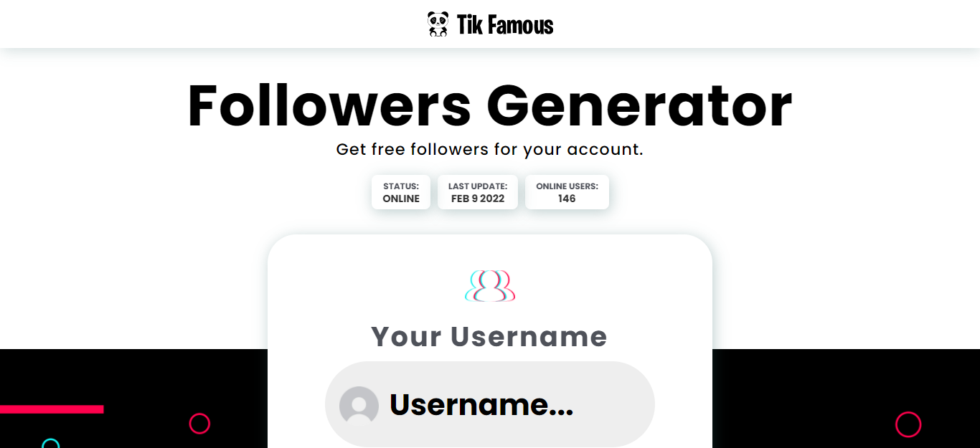Click the panda logo icon
The height and width of the screenshot is (448, 980).
pos(438,24)
